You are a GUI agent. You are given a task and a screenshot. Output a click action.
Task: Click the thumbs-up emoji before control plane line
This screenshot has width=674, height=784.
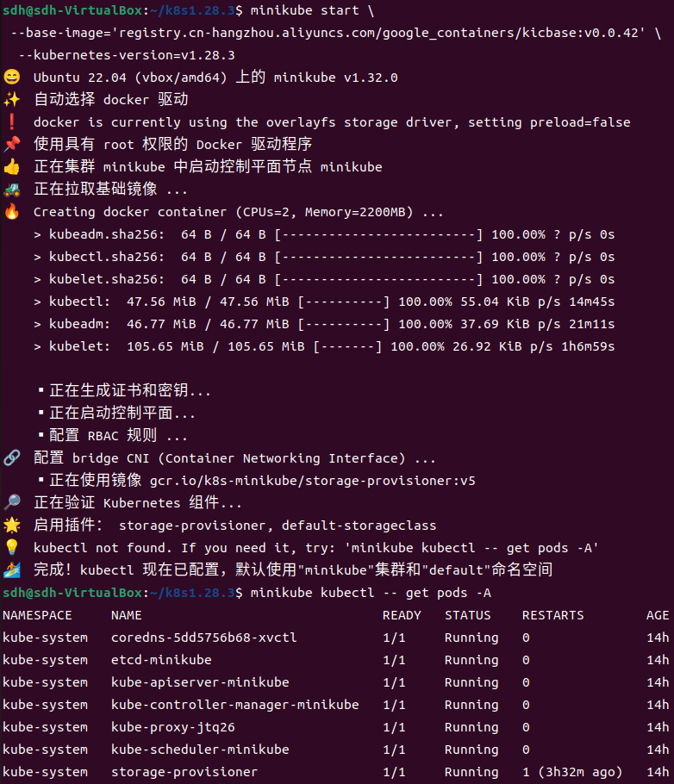(x=11, y=166)
